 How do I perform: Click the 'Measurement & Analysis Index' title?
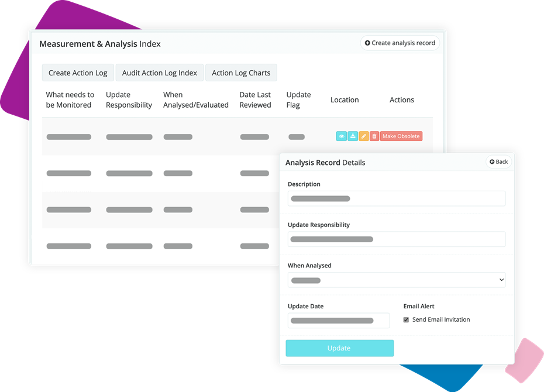coord(100,44)
